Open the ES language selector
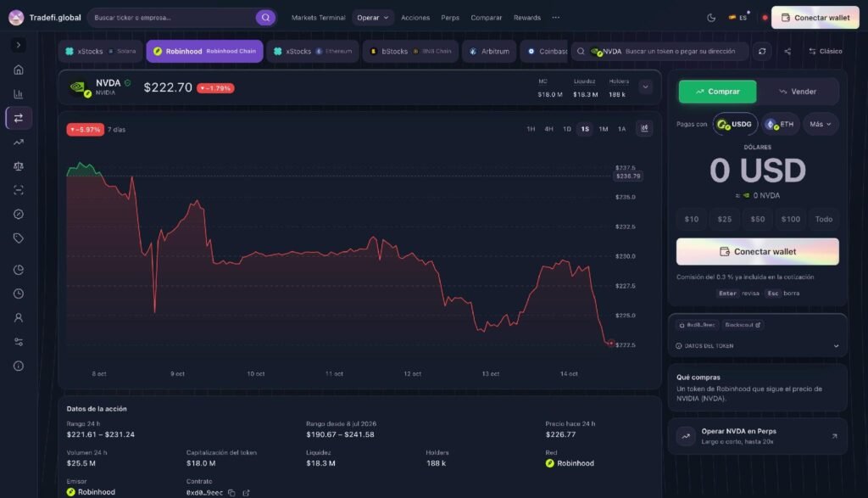 pyautogui.click(x=738, y=18)
